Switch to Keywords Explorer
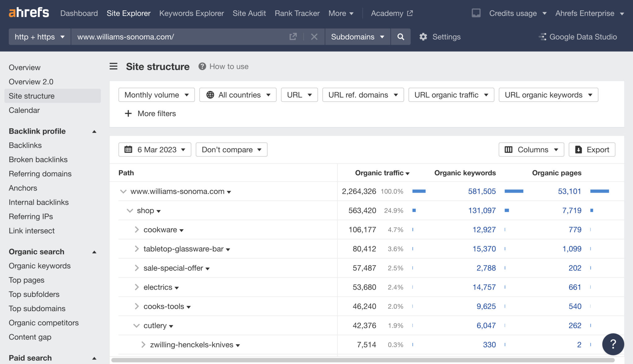 click(192, 13)
